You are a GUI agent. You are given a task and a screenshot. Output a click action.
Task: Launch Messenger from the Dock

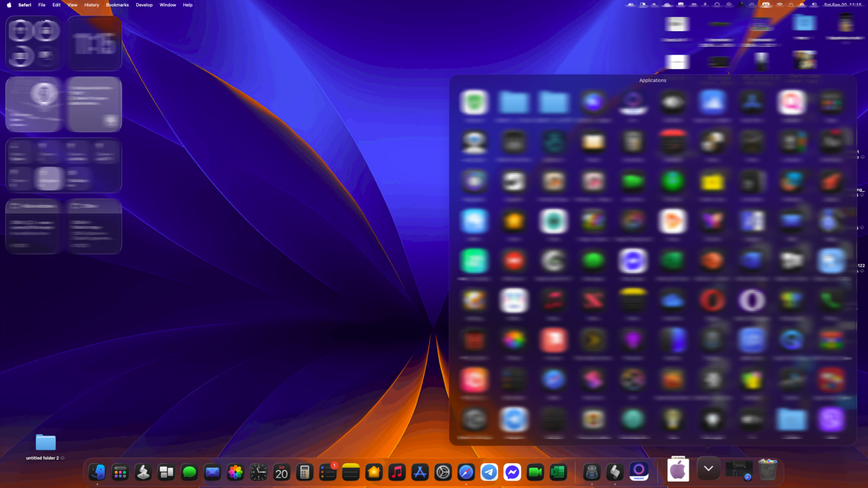(x=512, y=472)
